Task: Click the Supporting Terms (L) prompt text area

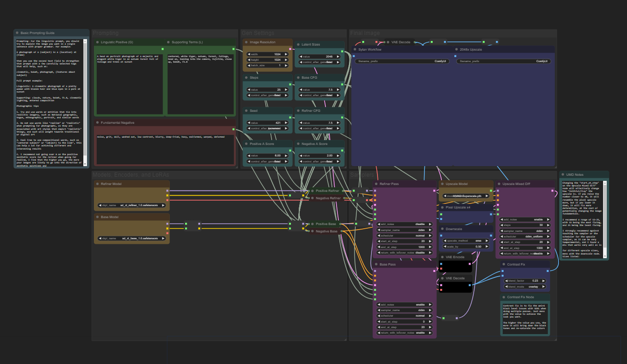Action: [199, 84]
